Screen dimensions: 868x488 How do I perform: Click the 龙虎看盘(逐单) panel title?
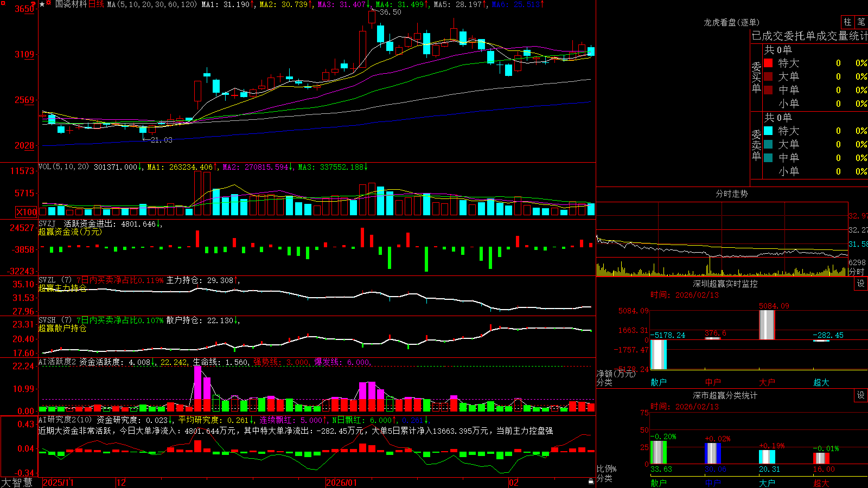[731, 22]
